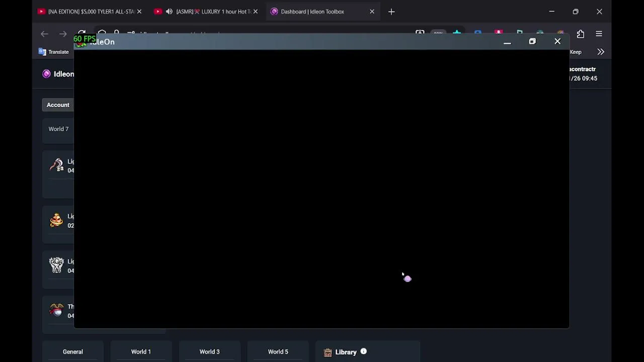The width and height of the screenshot is (644, 362).
Task: Go back in browser history
Action: [44, 34]
